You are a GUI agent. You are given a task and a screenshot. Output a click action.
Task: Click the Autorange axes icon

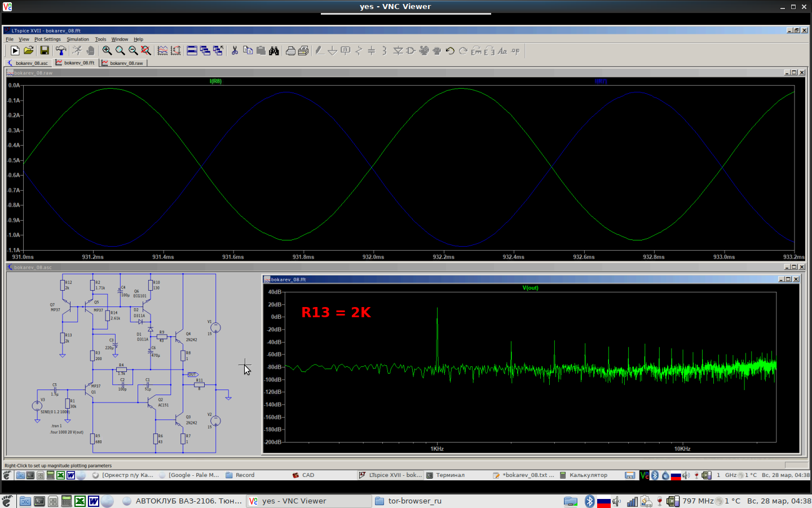pyautogui.click(x=176, y=51)
